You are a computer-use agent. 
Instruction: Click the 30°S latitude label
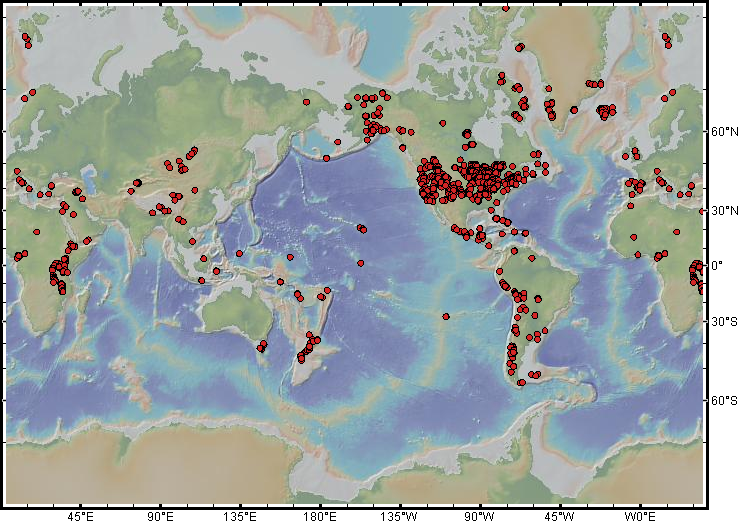[724, 322]
